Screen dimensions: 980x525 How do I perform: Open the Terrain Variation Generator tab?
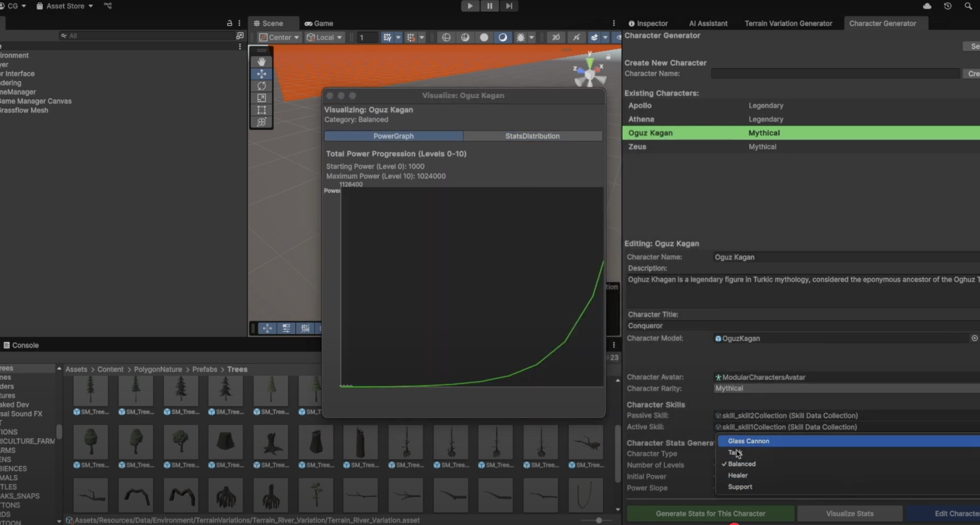788,23
